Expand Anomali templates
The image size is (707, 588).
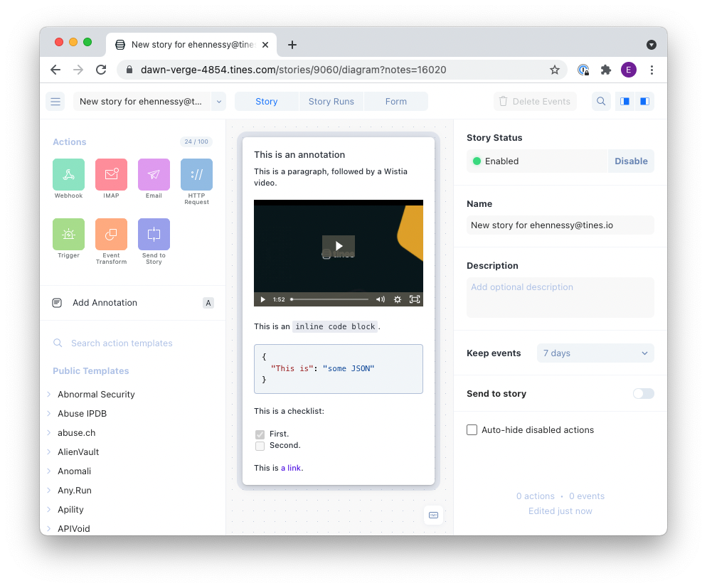pos(48,471)
